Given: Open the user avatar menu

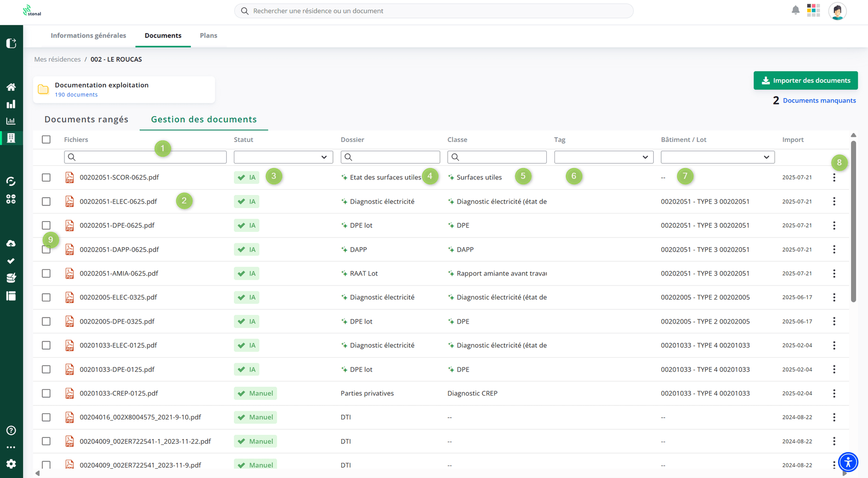Looking at the screenshot, I should [838, 11].
